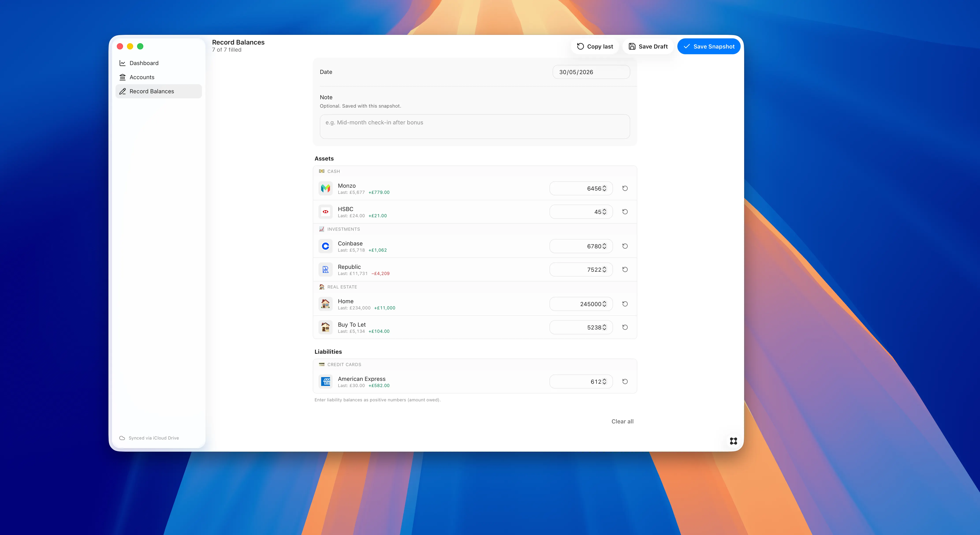Click the Assets heading
980x535 pixels.
[x=324, y=159]
